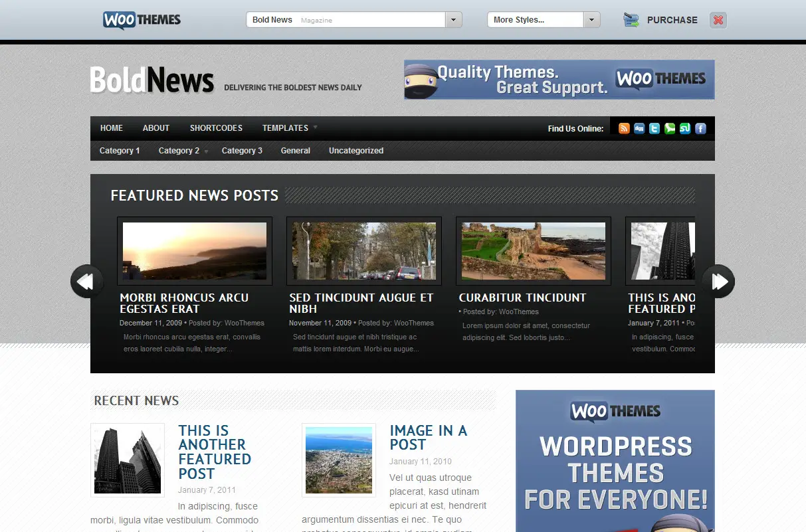The height and width of the screenshot is (532, 806).
Task: Open the About page
Action: (156, 128)
